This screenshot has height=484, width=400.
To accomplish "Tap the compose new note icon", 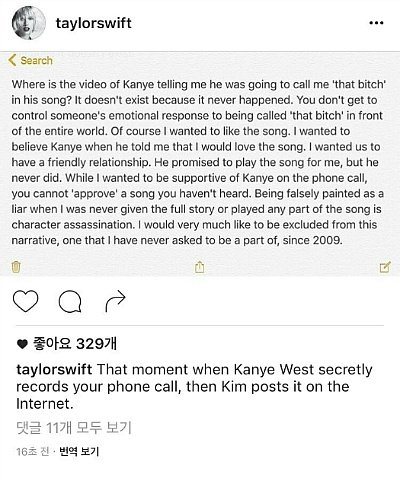I will (x=385, y=267).
